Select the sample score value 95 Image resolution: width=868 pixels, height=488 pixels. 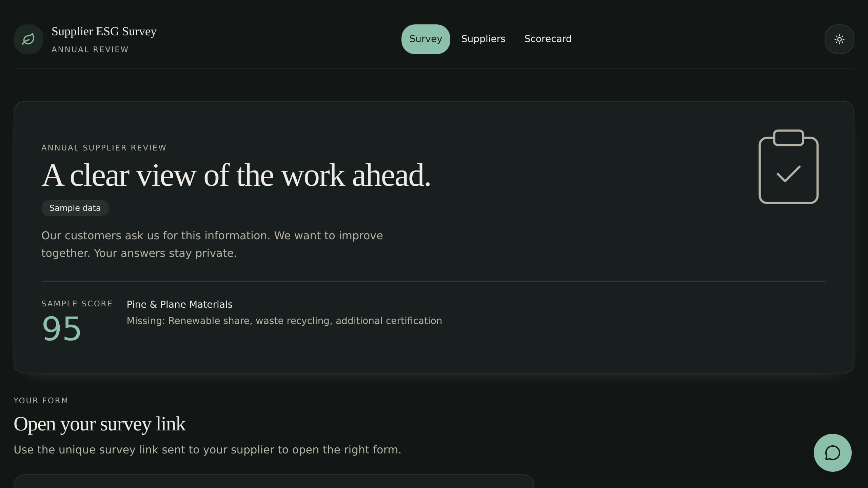pyautogui.click(x=61, y=329)
